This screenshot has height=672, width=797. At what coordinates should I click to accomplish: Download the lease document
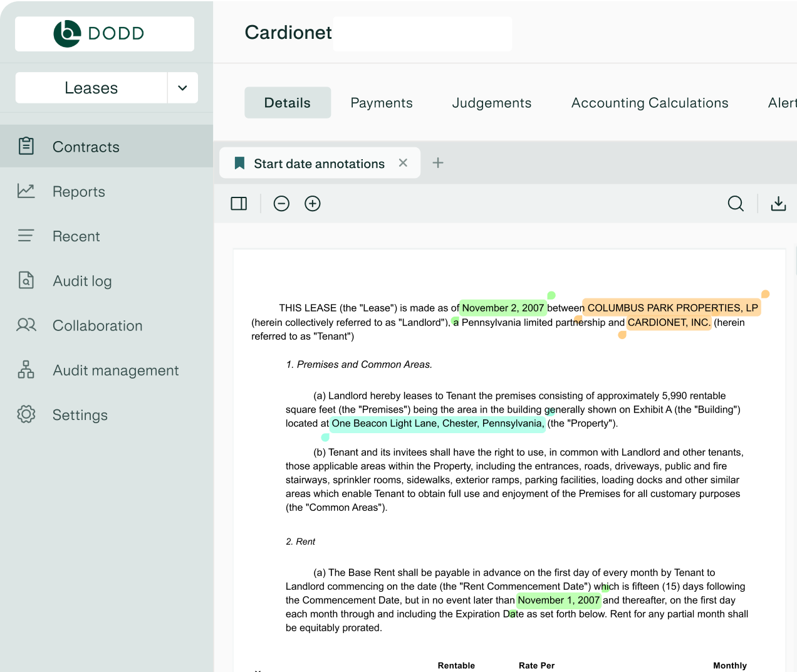click(x=778, y=204)
